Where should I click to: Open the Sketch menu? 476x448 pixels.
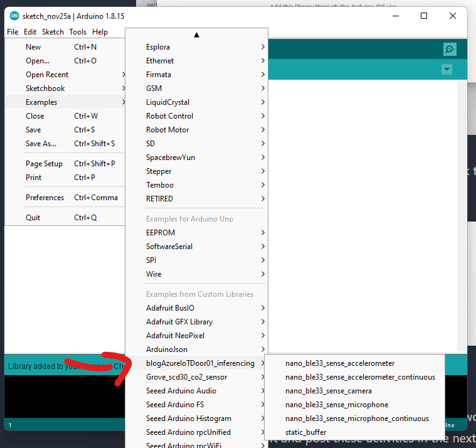coord(53,32)
